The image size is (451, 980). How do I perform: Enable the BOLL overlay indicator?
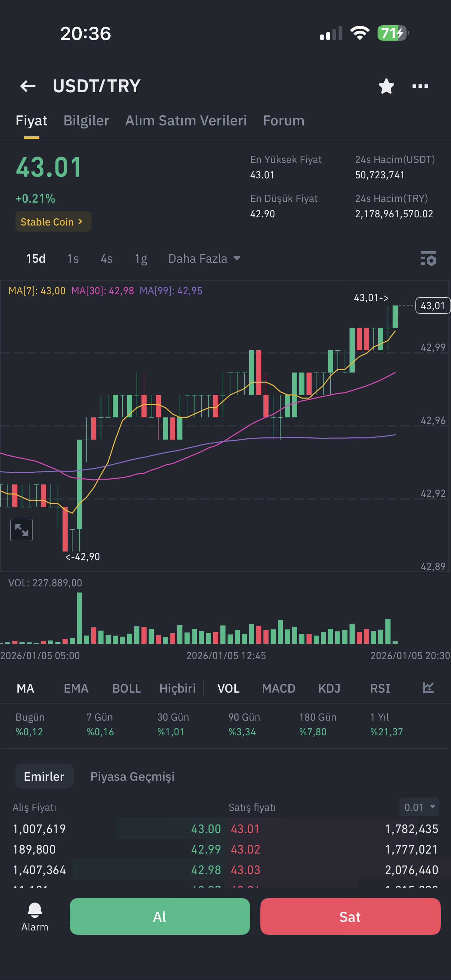tap(127, 688)
